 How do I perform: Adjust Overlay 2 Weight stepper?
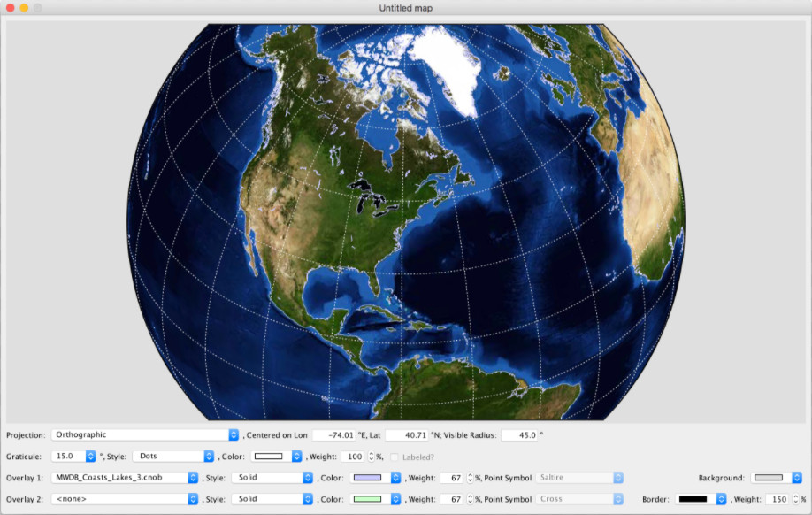(x=471, y=499)
